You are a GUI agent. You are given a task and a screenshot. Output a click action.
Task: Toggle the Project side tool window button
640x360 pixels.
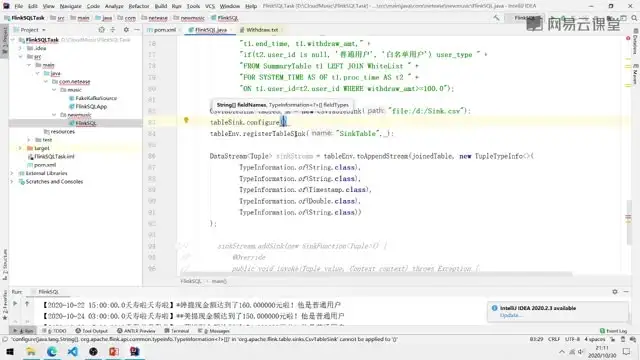click(x=4, y=41)
